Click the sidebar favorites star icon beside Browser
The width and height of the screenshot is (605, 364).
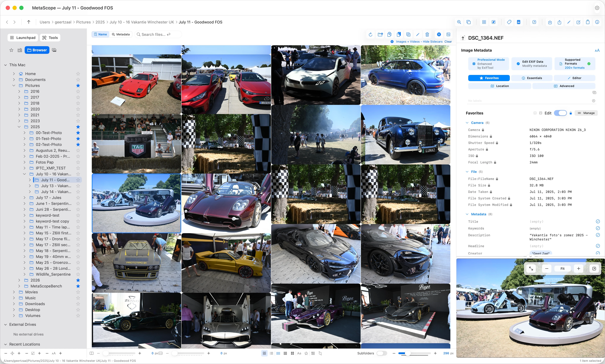(11, 50)
